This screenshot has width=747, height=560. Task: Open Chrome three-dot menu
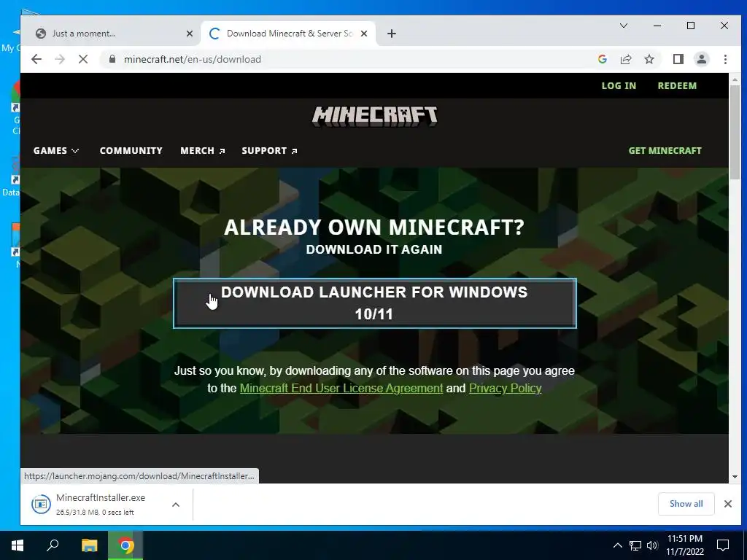(x=725, y=59)
